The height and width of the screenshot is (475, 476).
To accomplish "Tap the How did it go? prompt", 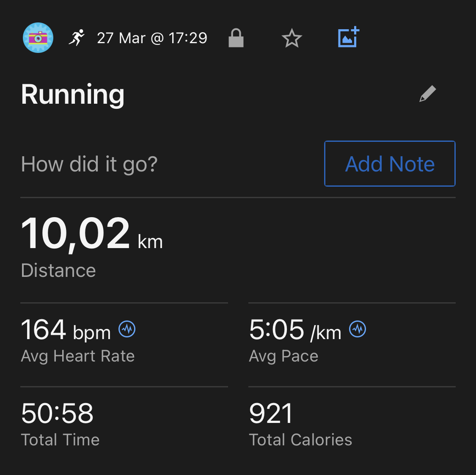I will click(89, 164).
